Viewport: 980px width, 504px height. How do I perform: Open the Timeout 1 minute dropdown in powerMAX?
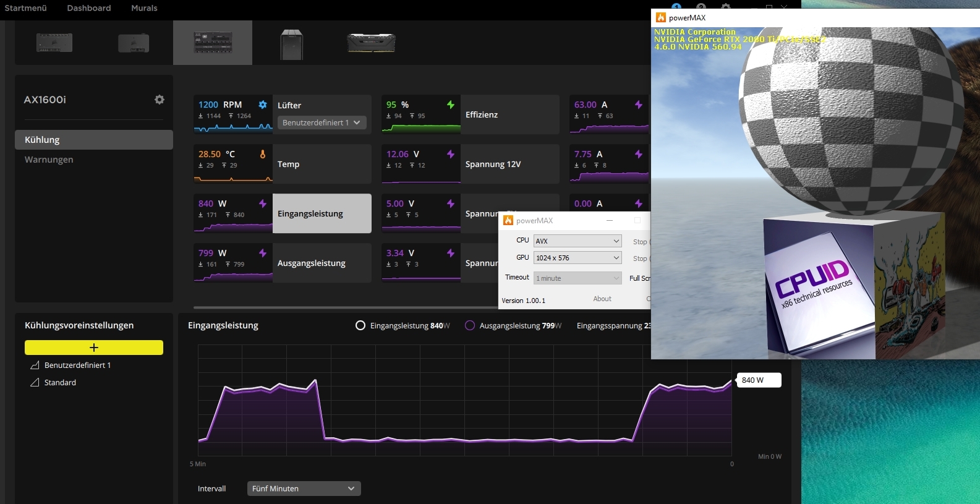[x=577, y=278]
